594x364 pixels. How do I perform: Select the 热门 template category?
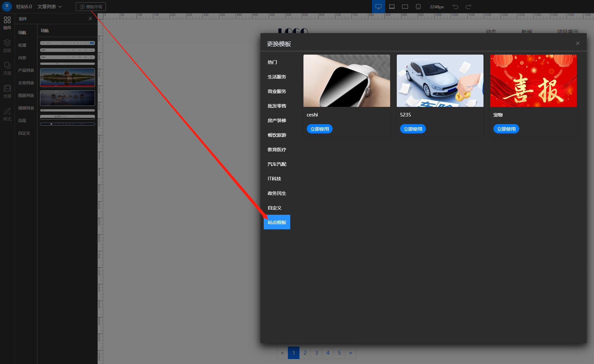tap(272, 62)
